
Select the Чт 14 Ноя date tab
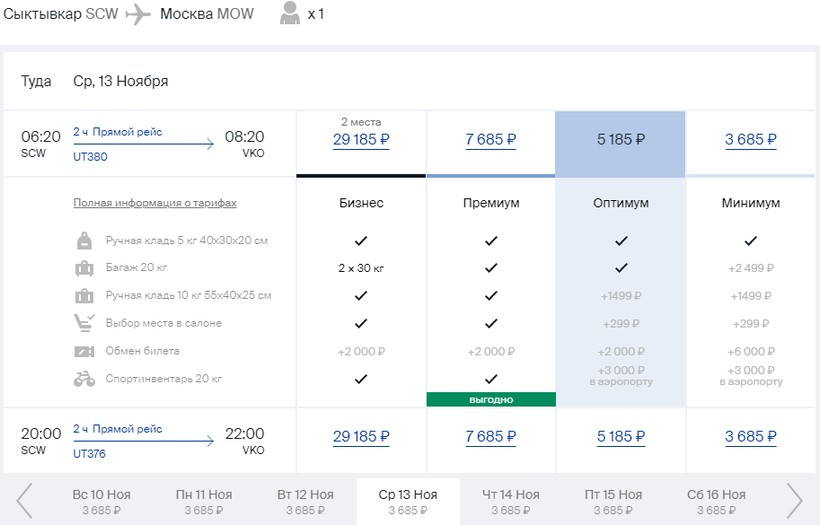pos(511,501)
